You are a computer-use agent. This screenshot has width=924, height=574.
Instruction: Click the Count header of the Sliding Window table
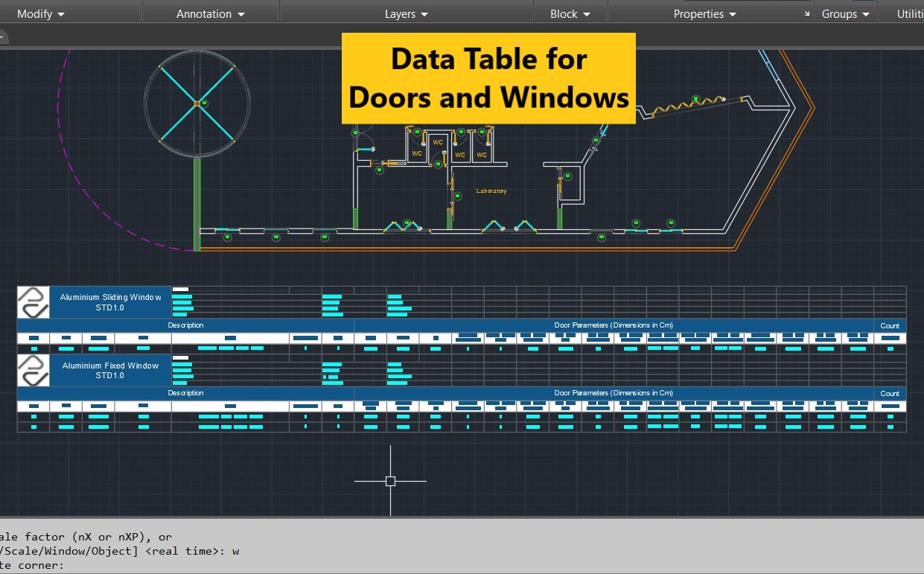890,326
